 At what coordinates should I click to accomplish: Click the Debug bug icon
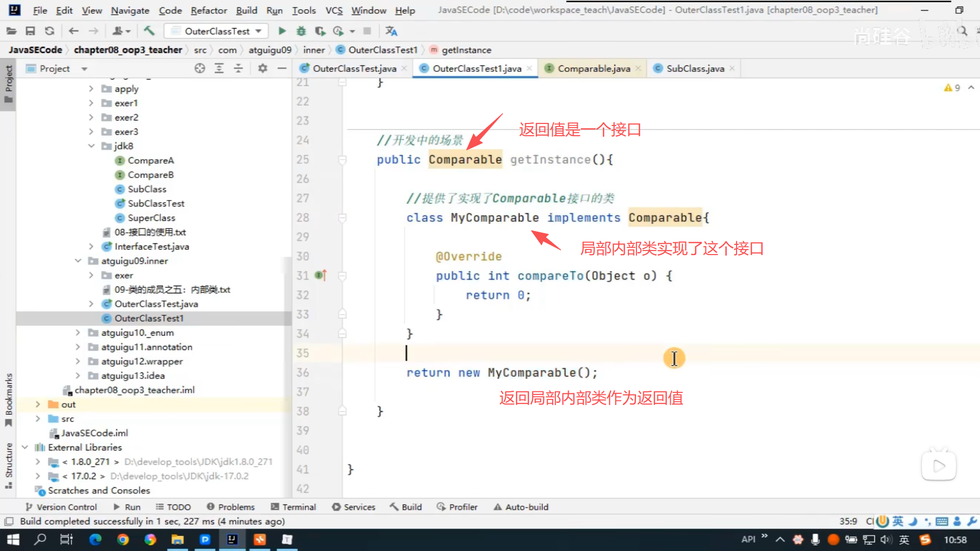(x=301, y=31)
